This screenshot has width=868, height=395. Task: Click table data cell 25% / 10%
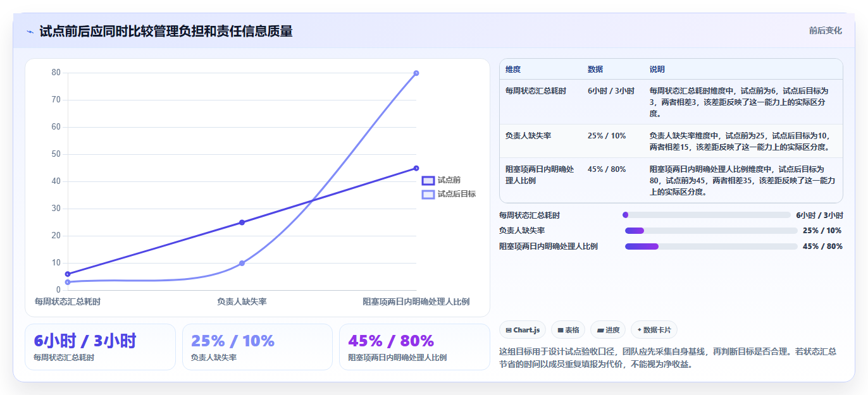(607, 136)
